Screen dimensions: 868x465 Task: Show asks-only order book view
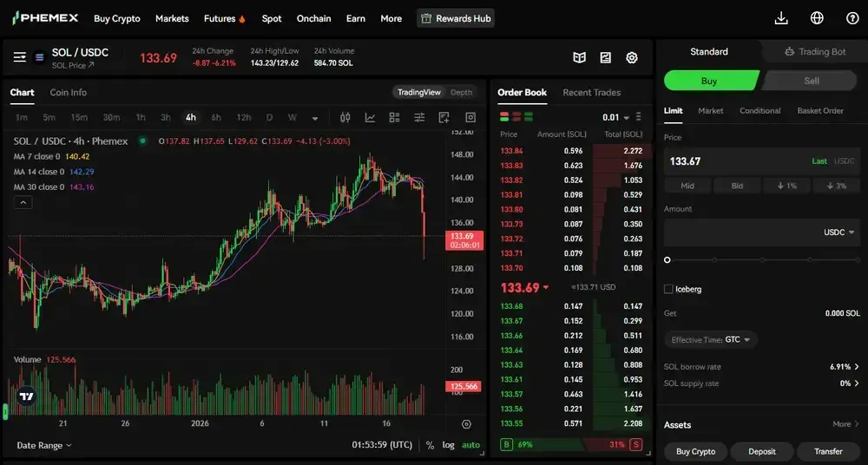pyautogui.click(x=516, y=117)
